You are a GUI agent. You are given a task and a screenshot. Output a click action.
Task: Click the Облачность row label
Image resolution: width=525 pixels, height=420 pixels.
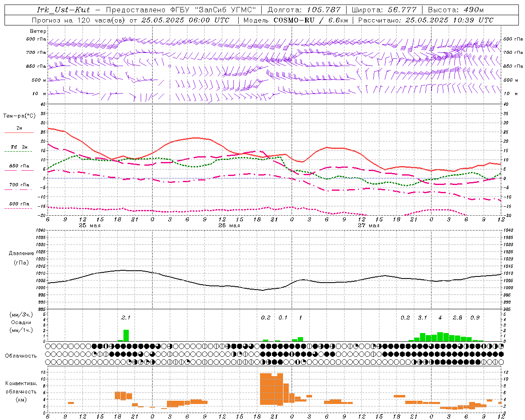(x=21, y=356)
